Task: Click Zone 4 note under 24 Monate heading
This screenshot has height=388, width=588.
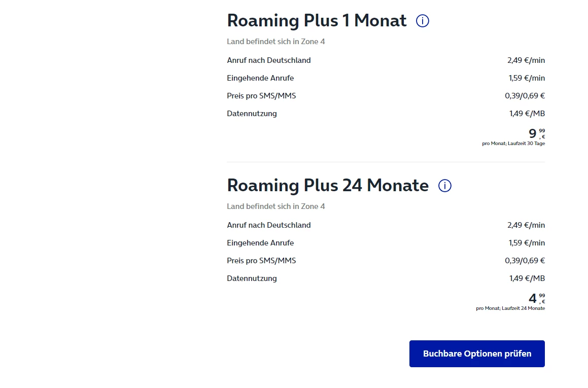Action: pos(275,206)
